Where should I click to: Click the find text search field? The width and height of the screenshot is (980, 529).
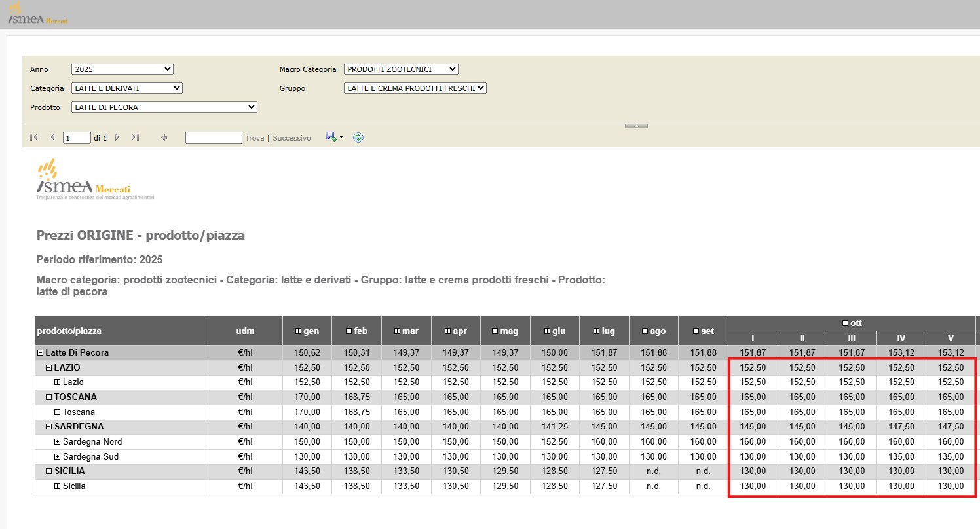pyautogui.click(x=214, y=138)
